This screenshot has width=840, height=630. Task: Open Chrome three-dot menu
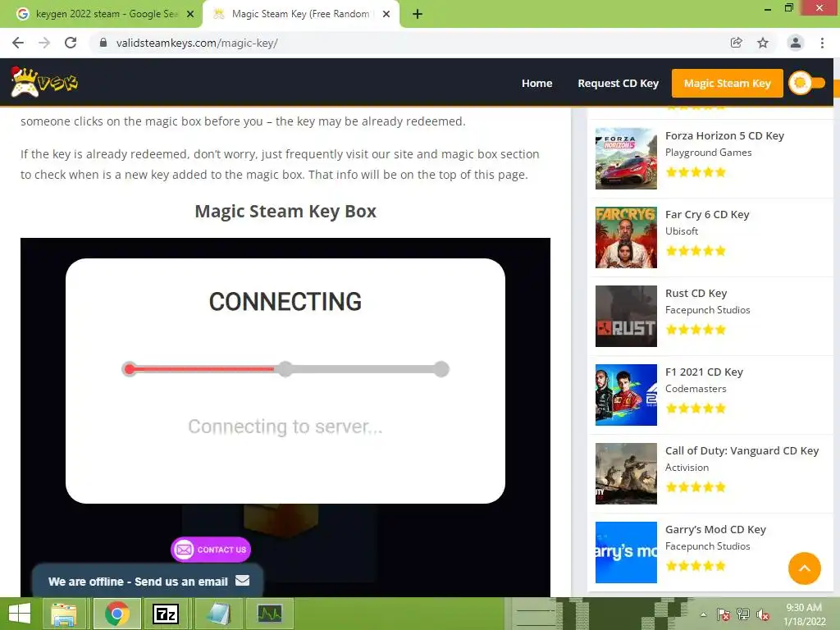(x=822, y=43)
